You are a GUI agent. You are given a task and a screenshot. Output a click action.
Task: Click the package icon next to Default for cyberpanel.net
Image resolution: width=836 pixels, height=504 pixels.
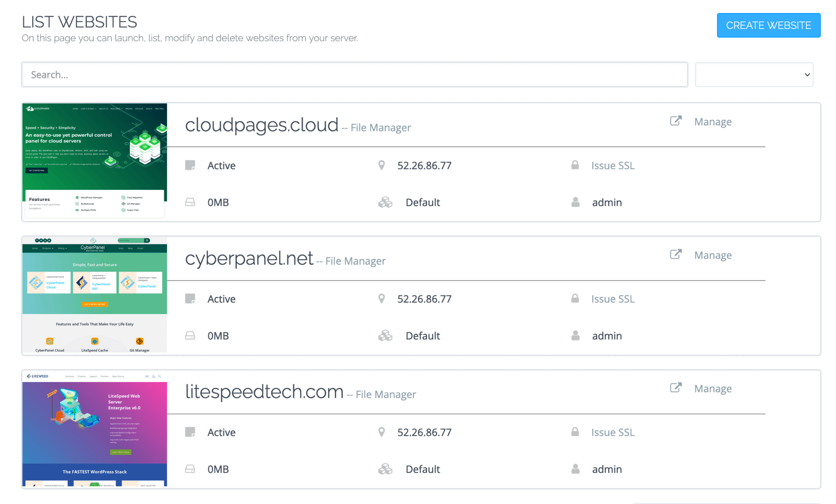coord(385,335)
